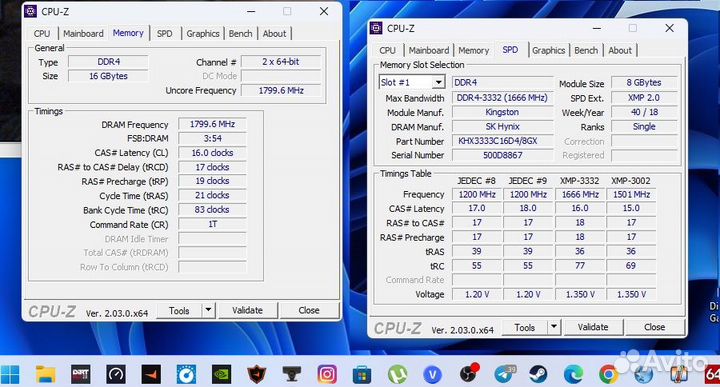Open the Graphics tab in Memory window

pyautogui.click(x=202, y=34)
